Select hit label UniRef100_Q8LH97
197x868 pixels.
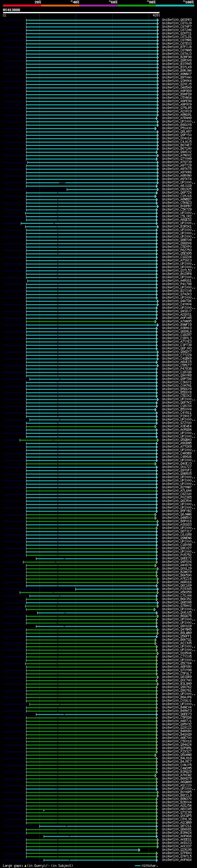[177, 132]
